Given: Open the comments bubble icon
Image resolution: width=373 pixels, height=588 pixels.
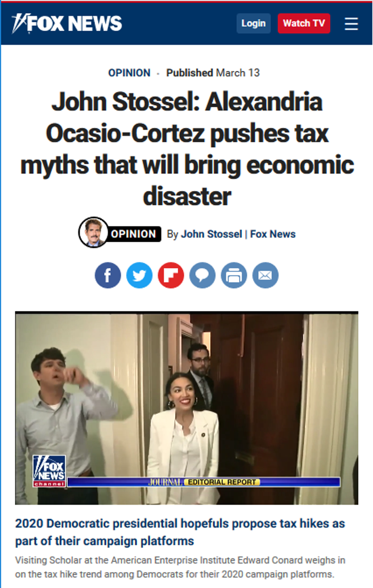Looking at the screenshot, I should pyautogui.click(x=202, y=275).
